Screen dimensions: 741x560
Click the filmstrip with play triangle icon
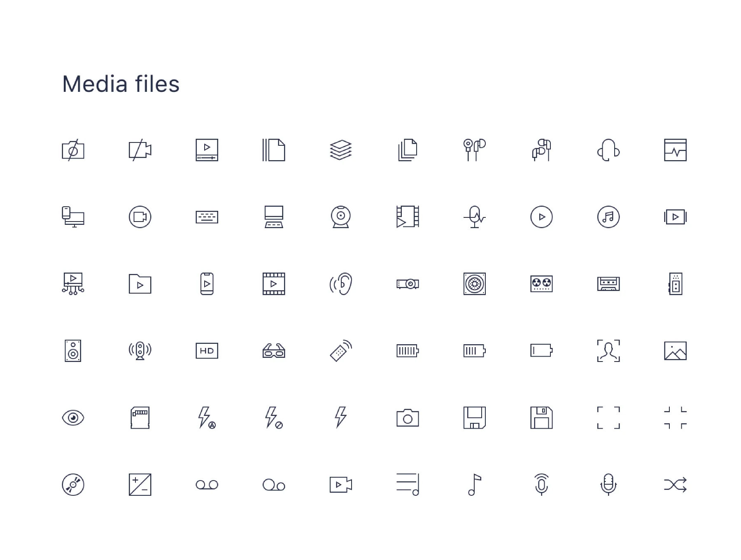point(274,284)
